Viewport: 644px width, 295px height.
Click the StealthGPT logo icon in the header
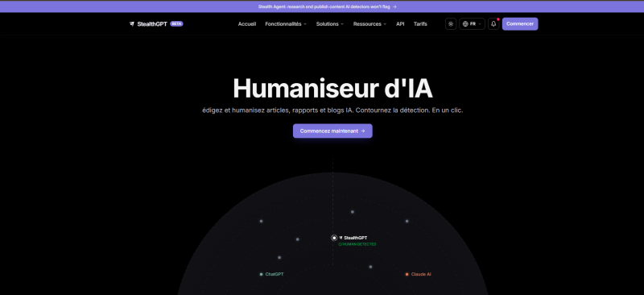tap(132, 24)
